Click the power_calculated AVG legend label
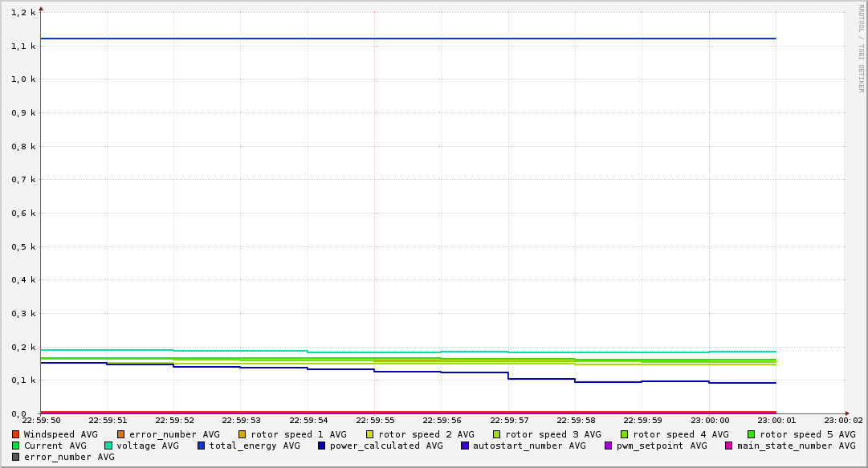The width and height of the screenshot is (868, 468). tap(386, 446)
